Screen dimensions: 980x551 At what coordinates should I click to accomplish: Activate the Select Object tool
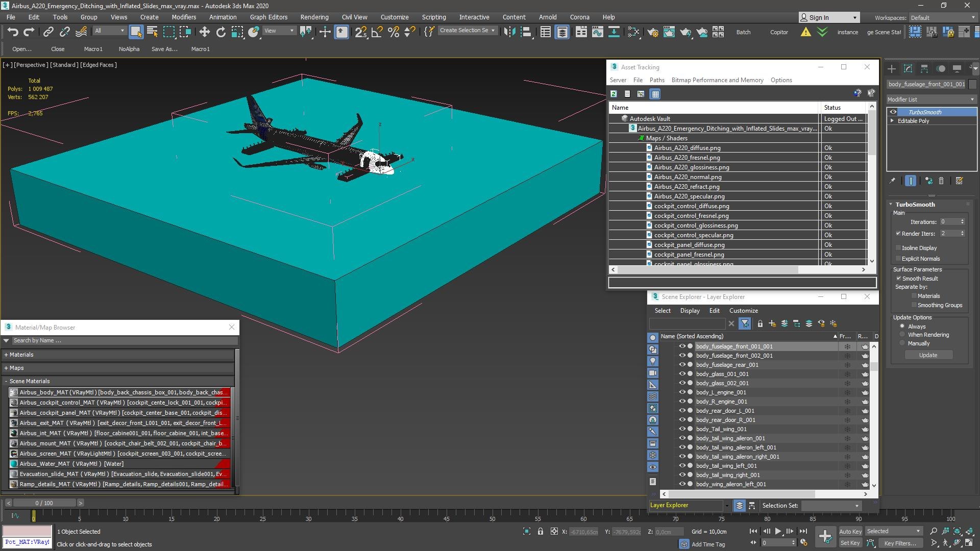[136, 32]
